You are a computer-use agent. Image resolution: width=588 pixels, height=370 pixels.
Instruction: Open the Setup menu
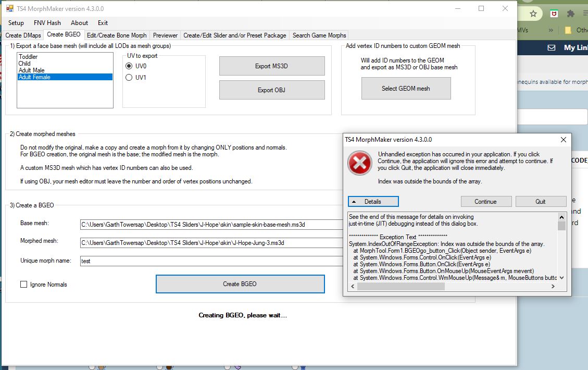pyautogui.click(x=16, y=22)
